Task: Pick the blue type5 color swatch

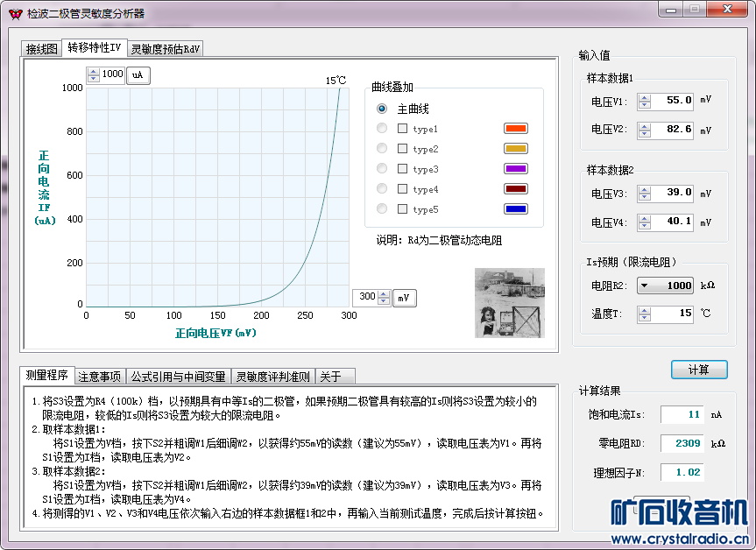Action: tap(516, 208)
